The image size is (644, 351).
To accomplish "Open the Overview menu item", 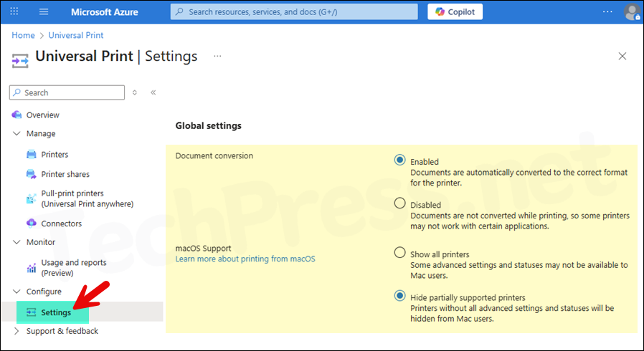I will 43,115.
